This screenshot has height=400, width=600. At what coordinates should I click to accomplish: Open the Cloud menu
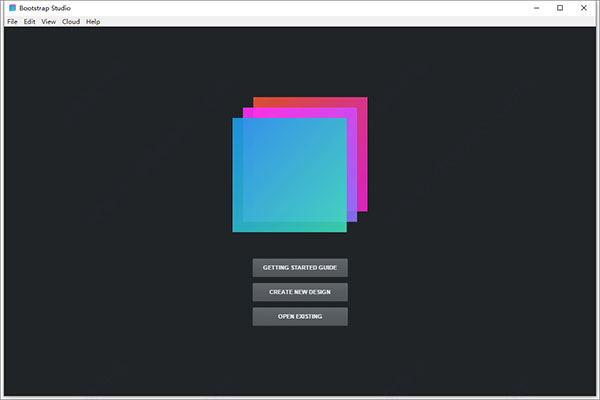[x=71, y=22]
